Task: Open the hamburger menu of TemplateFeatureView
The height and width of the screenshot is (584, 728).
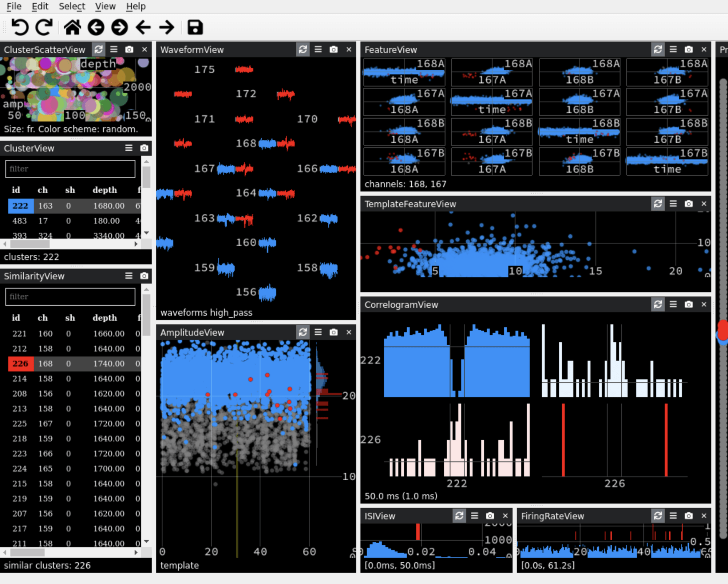Action: (x=673, y=204)
